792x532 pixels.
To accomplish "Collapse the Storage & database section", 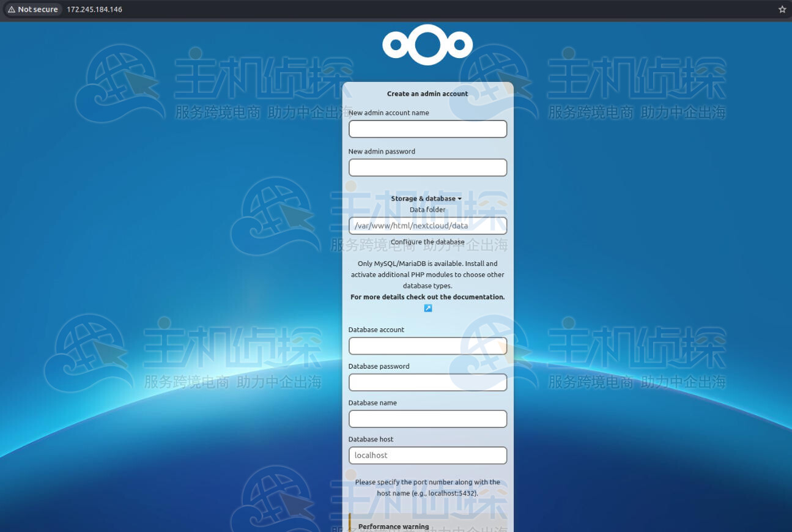I will point(426,198).
